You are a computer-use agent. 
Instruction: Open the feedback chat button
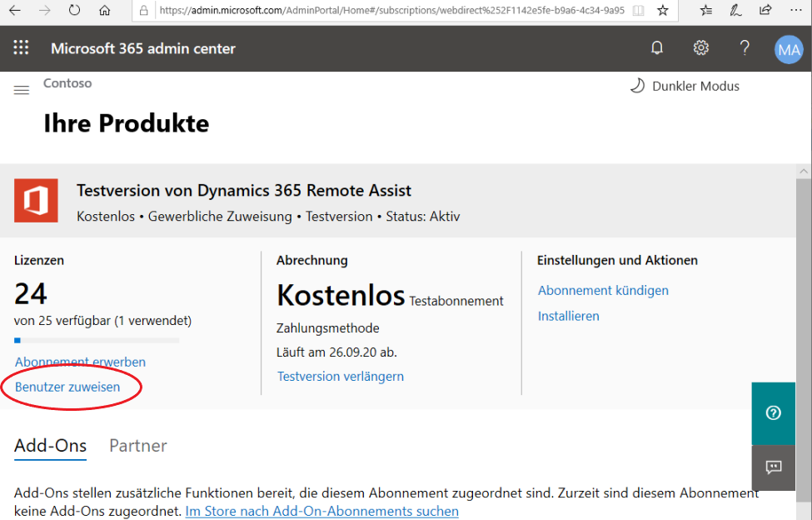pyautogui.click(x=773, y=467)
